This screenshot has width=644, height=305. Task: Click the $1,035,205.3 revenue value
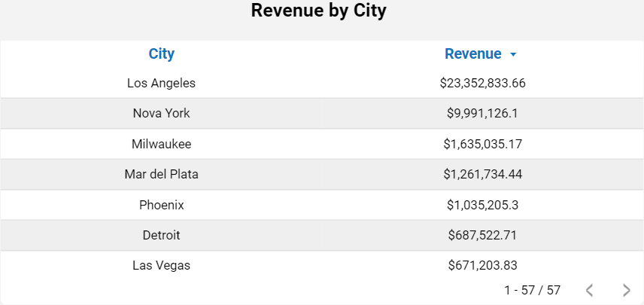[x=482, y=205]
